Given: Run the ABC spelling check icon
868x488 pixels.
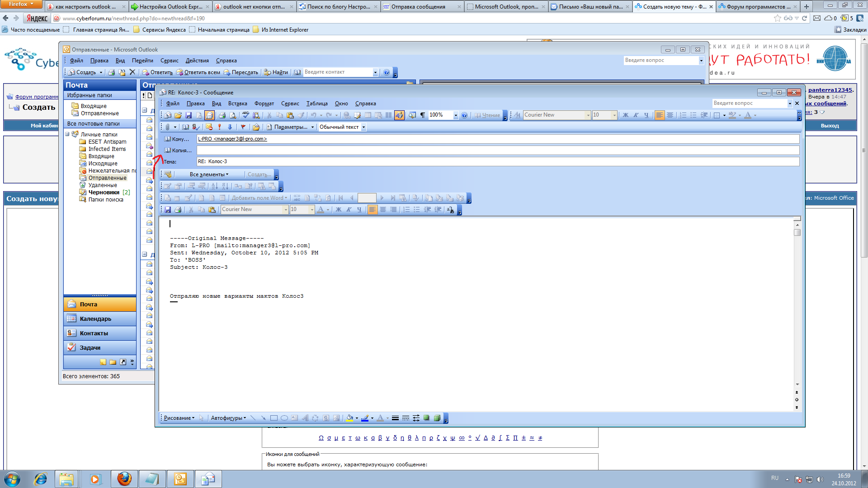Looking at the screenshot, I should point(245,115).
